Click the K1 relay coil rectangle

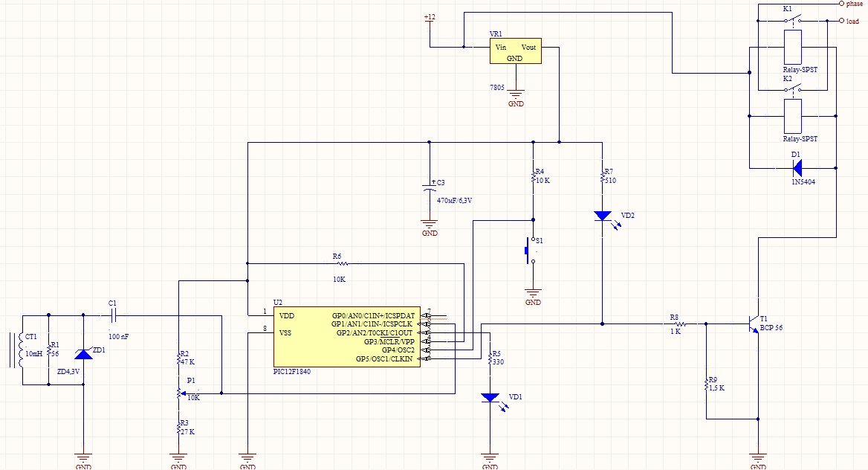click(x=793, y=47)
